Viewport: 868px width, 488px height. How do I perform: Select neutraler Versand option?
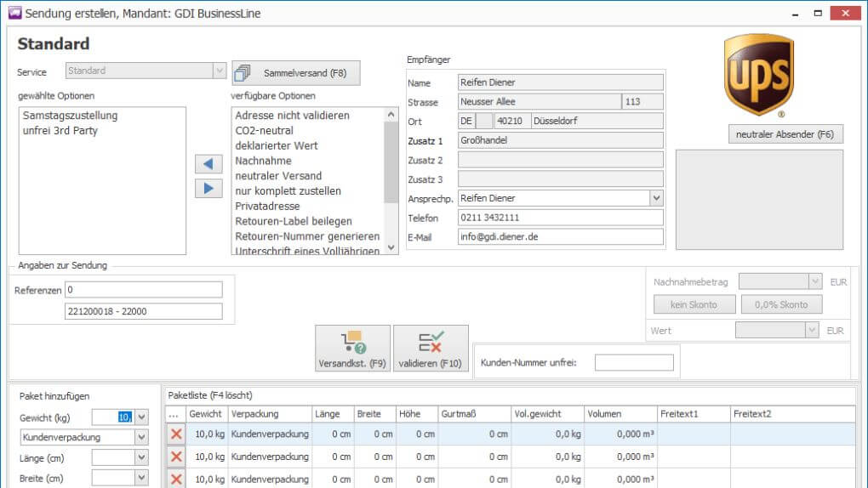point(278,176)
